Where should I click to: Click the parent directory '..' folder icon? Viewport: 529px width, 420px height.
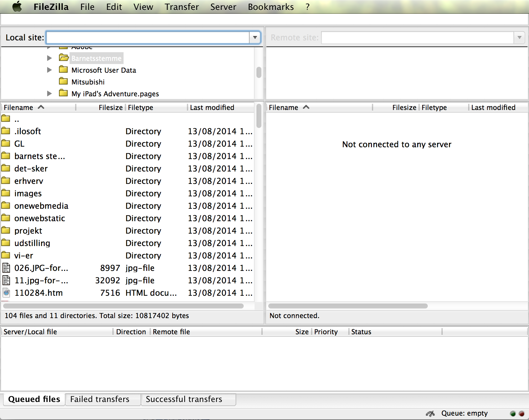6,118
